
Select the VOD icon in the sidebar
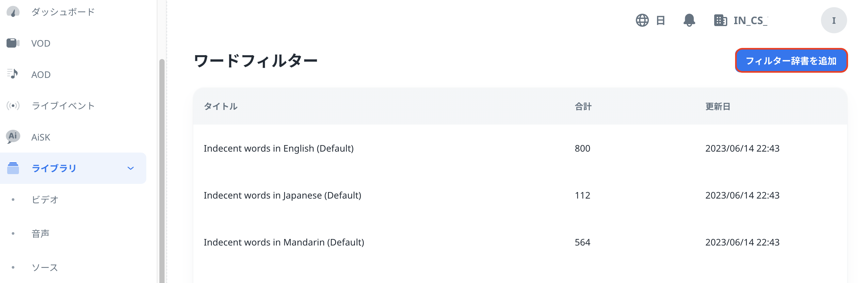click(x=12, y=43)
